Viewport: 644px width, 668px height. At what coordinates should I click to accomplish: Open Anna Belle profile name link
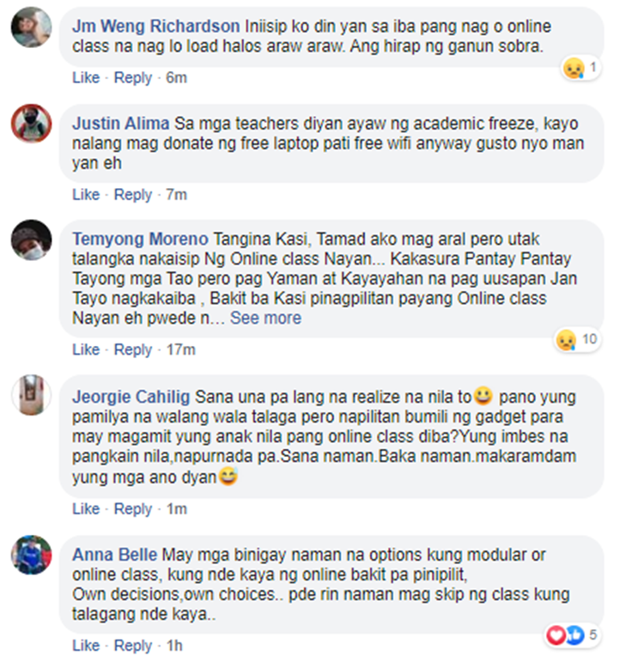pos(114,556)
